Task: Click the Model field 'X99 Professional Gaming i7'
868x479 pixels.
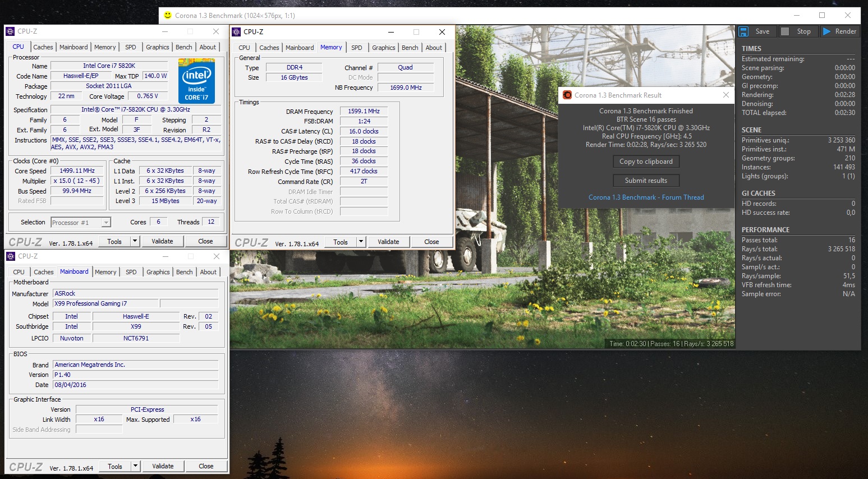Action: 105,303
